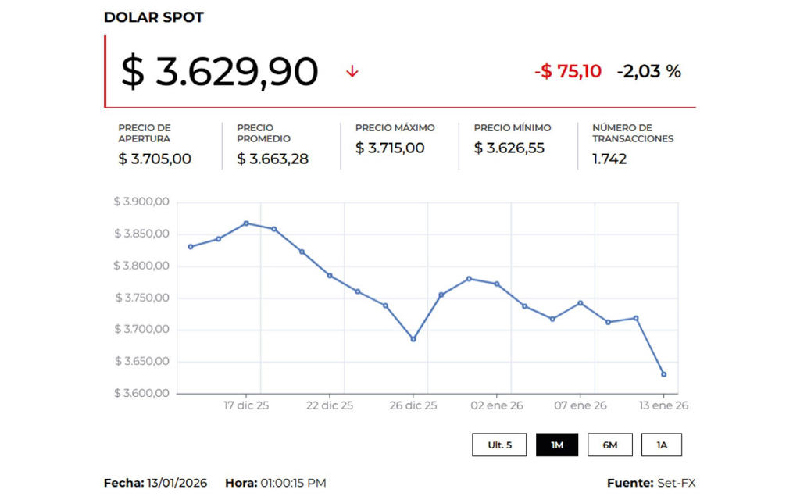Click the Número de Transacciones value 1.742
The width and height of the screenshot is (800, 500).
610,158
